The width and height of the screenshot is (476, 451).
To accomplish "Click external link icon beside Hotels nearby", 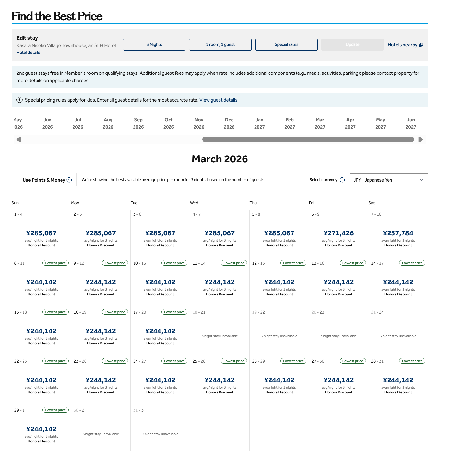I will (x=421, y=45).
